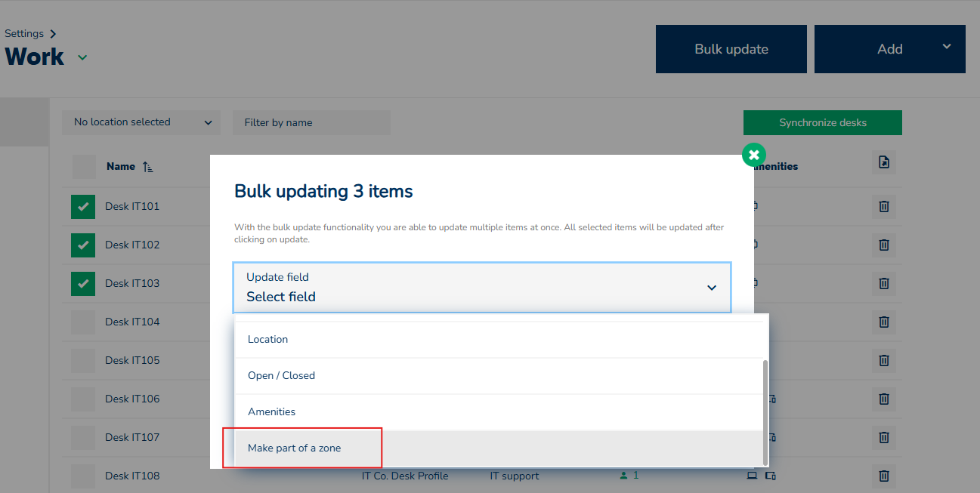Expand the chevron next to Work title
Viewport: 980px width, 493px height.
[x=82, y=57]
